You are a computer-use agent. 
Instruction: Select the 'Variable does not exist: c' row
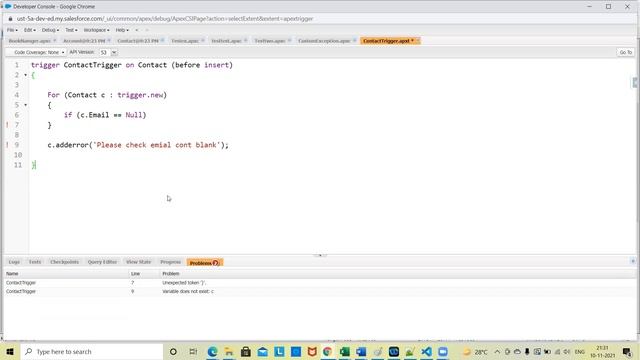pos(320,291)
